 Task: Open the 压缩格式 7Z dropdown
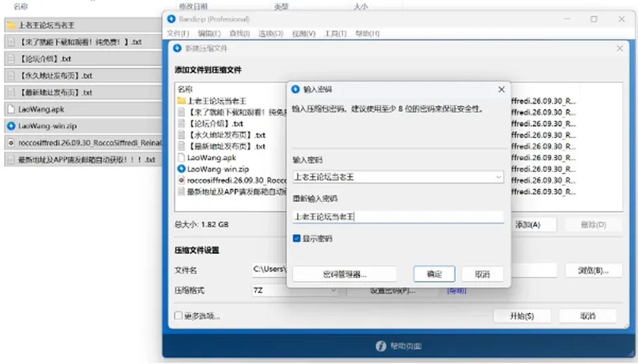[x=295, y=290]
